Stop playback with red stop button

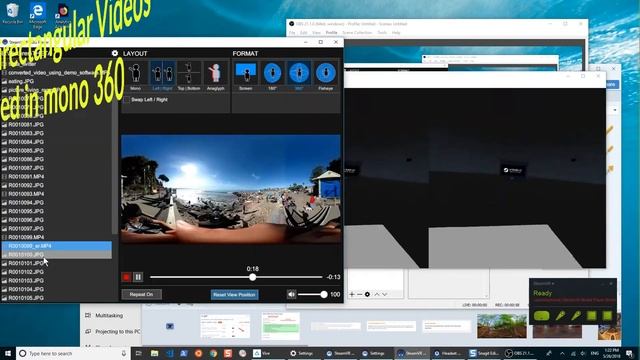tap(126, 277)
